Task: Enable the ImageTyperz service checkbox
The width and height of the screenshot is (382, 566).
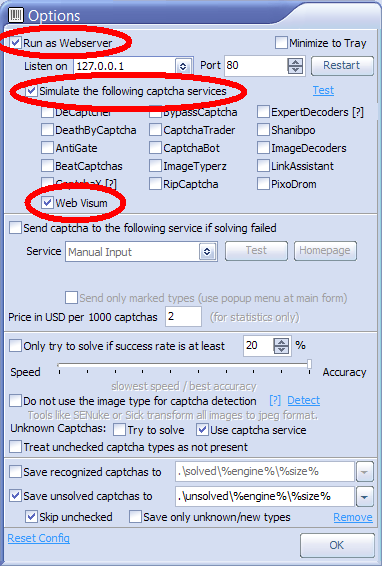Action: coord(155,166)
